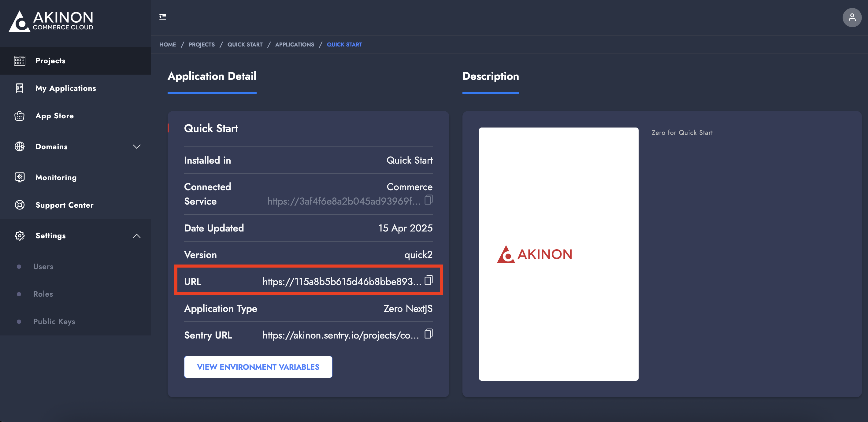Collapse the Settings menu chevron
868x422 pixels.
tap(136, 236)
